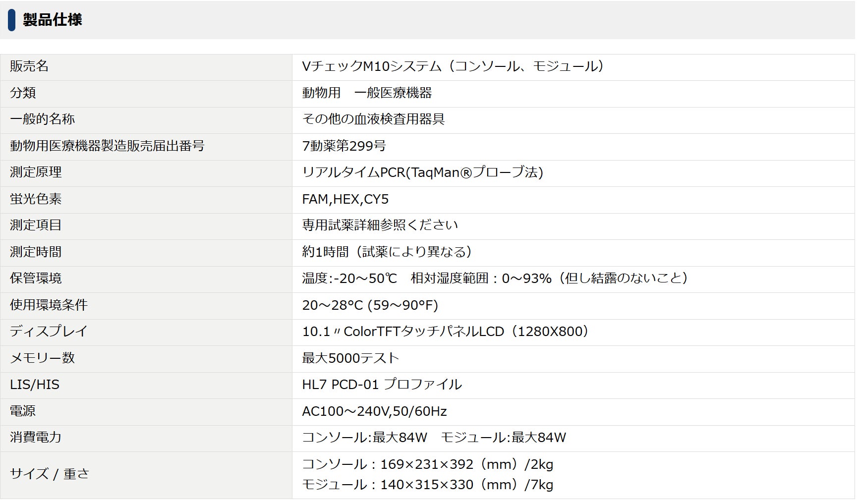Image resolution: width=858 pixels, height=504 pixels.
Task: Select the AC100〜240V power supply value
Action: click(x=374, y=411)
